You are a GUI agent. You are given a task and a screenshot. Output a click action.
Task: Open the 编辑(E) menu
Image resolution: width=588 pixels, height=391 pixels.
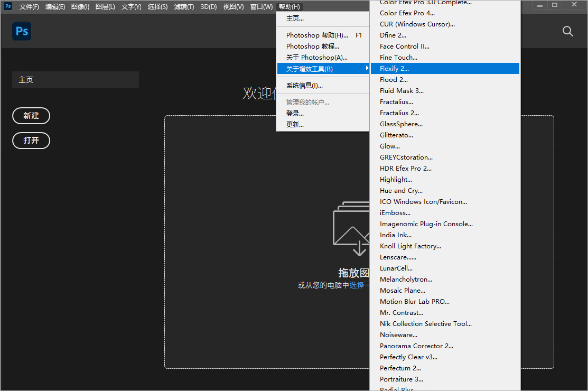click(55, 7)
